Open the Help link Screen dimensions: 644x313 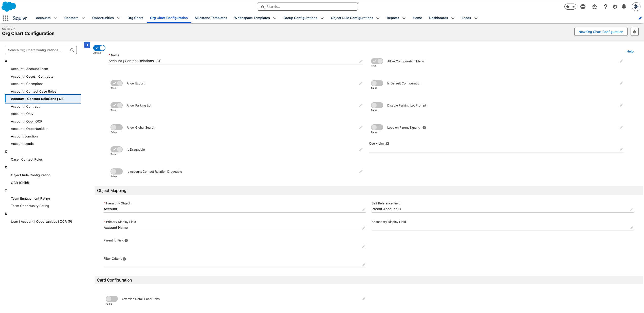(630, 51)
